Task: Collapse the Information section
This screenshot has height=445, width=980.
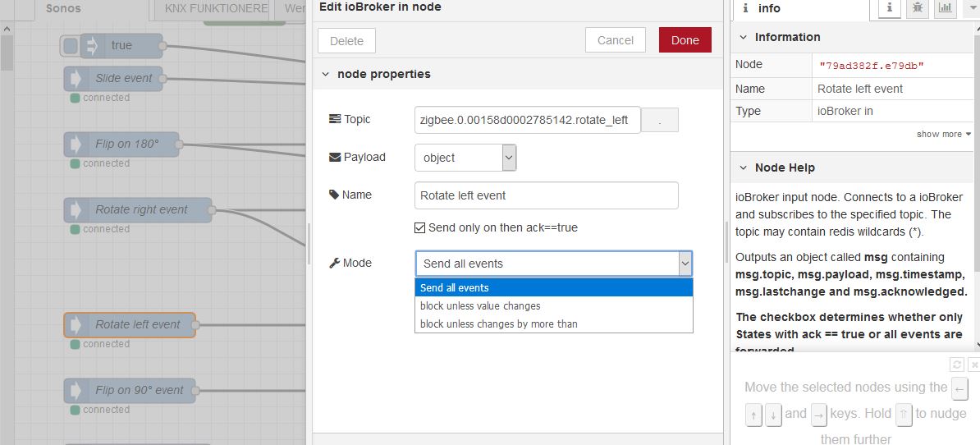Action: [x=743, y=38]
